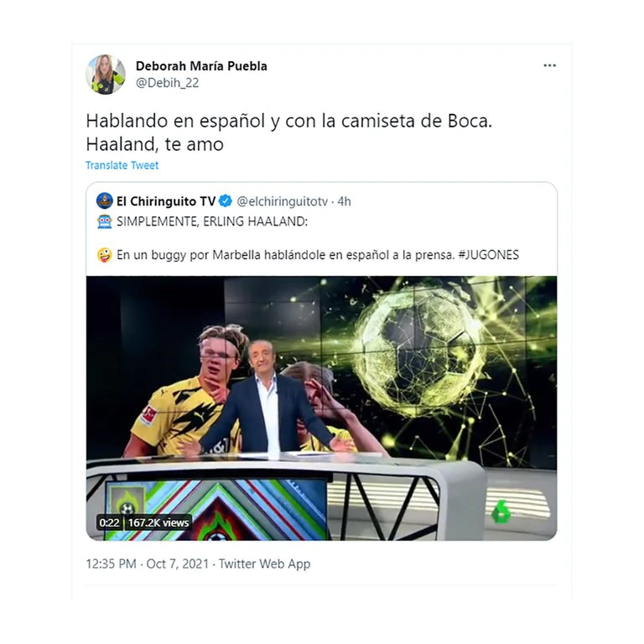Click El Chiringuito TV's small avatar
Viewport: 644px width, 644px height.
tap(104, 201)
